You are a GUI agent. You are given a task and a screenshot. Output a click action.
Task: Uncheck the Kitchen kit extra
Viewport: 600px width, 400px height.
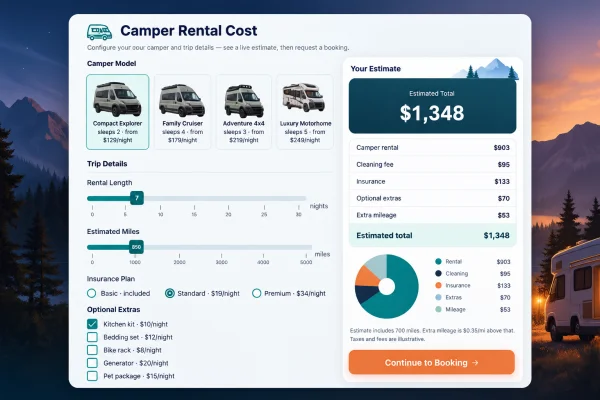[92, 324]
